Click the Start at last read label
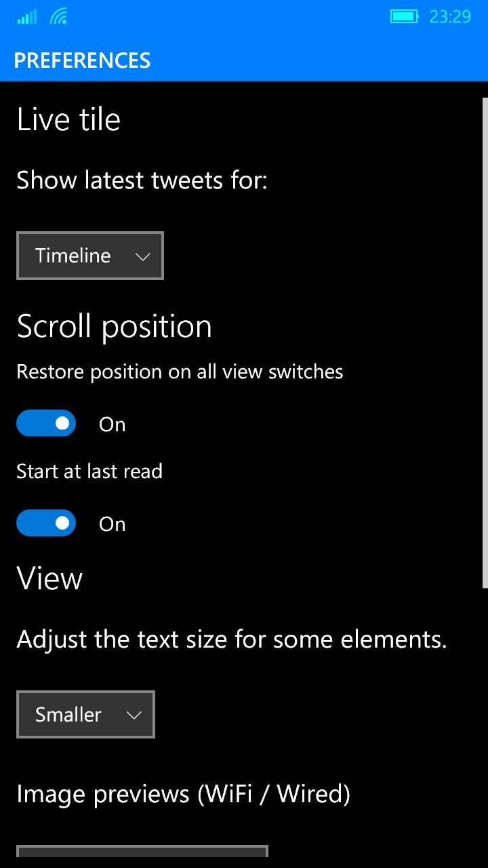The image size is (488, 868). click(89, 471)
